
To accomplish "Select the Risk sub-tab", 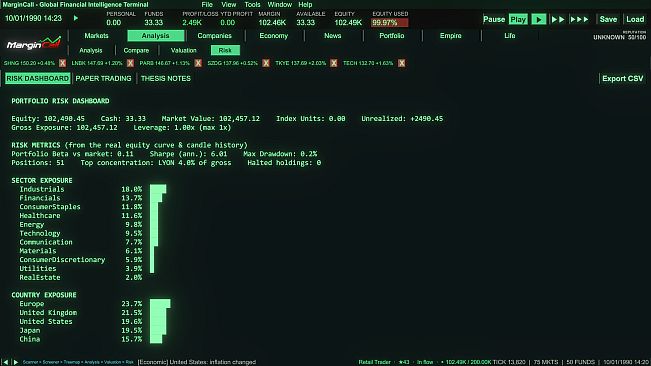I will click(225, 50).
